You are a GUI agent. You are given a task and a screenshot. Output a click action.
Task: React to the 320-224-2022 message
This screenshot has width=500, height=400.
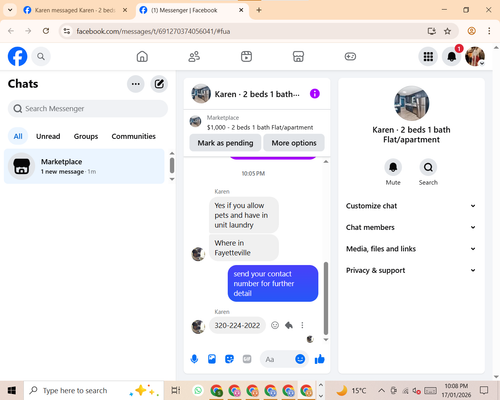click(275, 325)
